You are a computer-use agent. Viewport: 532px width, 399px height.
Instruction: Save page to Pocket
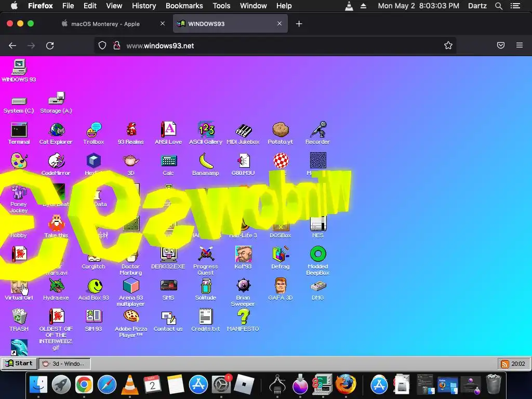(x=501, y=45)
